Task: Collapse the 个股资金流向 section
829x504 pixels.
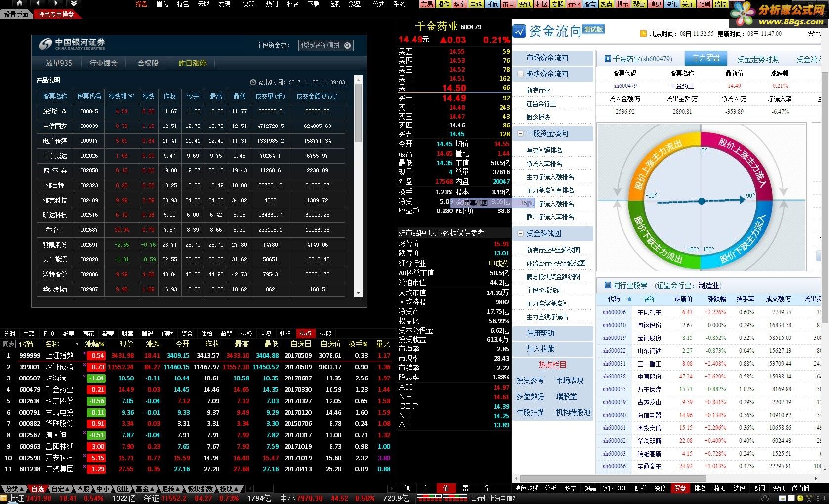Action: pyautogui.click(x=521, y=133)
